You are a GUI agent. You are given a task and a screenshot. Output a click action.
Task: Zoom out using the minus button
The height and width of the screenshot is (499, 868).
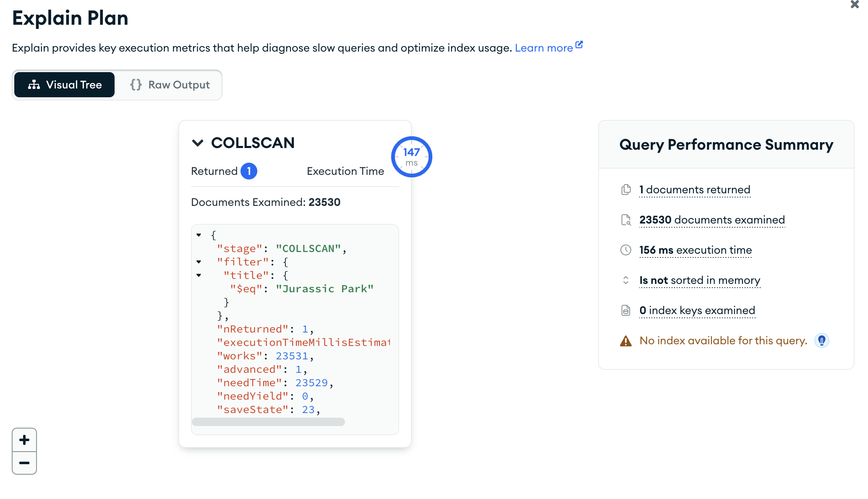point(24,463)
